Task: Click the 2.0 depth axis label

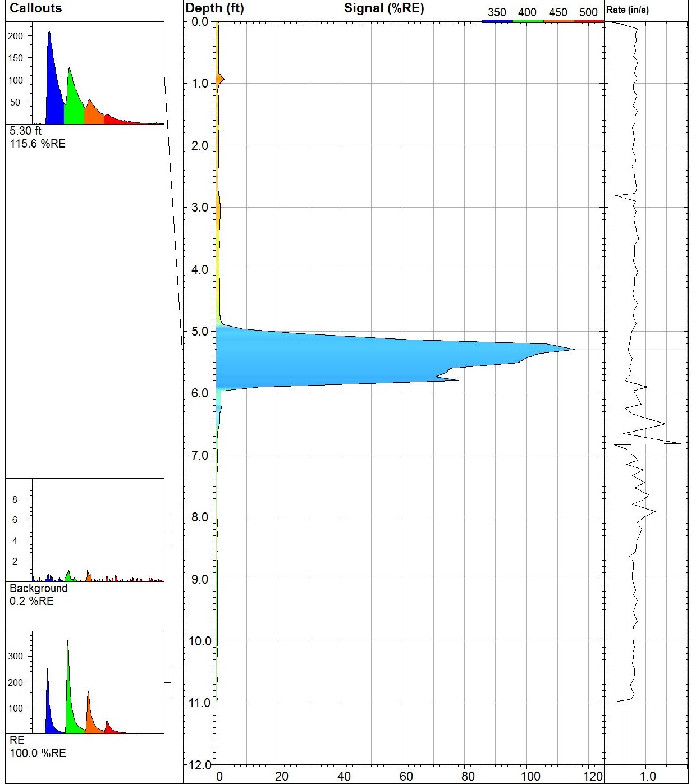Action: tap(200, 146)
